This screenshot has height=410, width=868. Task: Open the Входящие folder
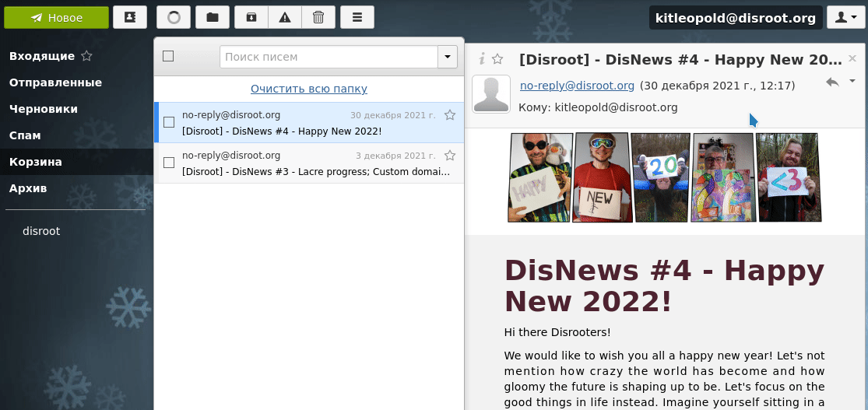point(42,56)
